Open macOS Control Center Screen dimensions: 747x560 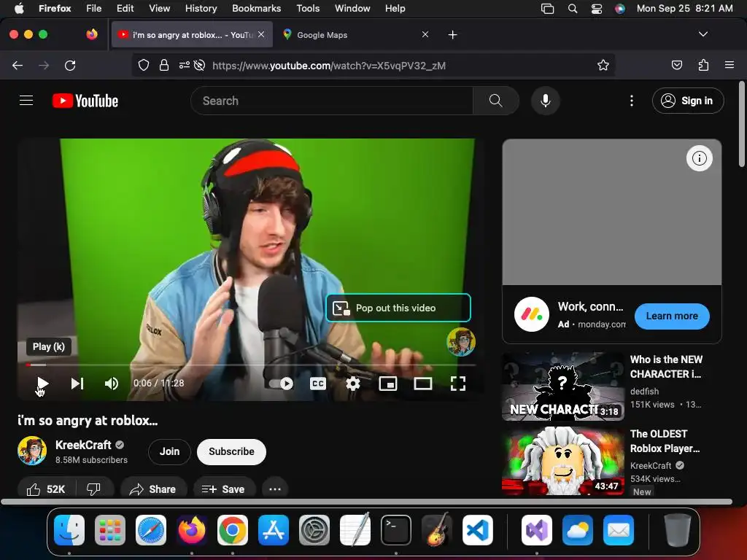coord(597,9)
